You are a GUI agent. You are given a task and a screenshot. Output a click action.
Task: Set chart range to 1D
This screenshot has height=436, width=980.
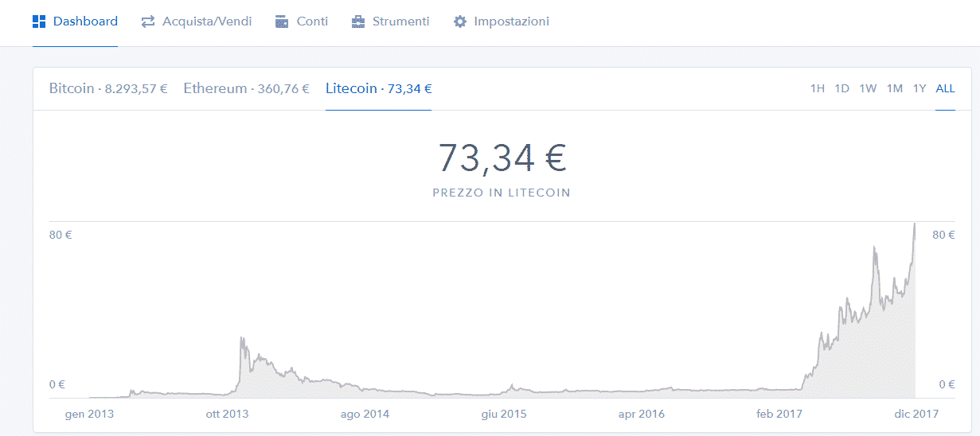pos(842,88)
